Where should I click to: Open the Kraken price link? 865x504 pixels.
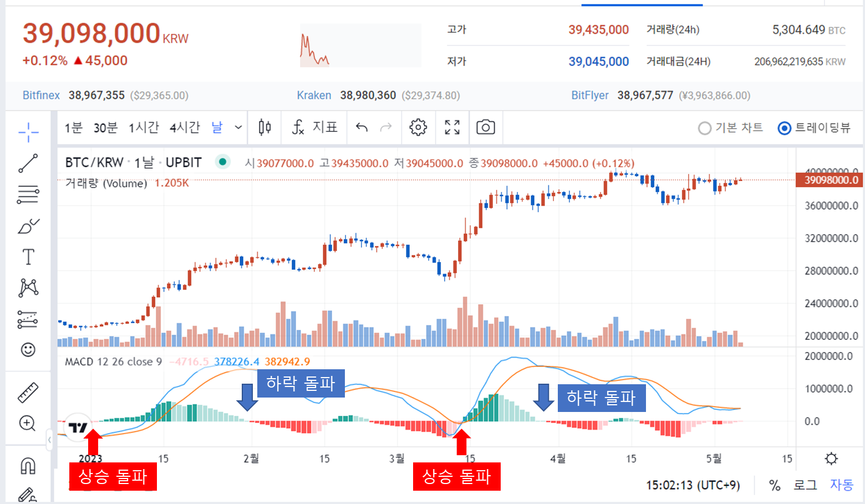(314, 95)
